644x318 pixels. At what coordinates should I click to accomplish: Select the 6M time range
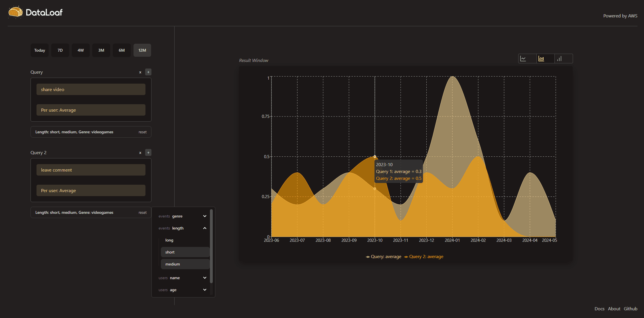122,50
